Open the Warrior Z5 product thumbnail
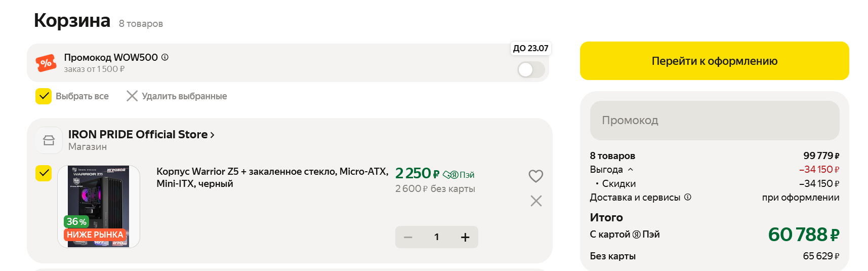 (x=99, y=206)
